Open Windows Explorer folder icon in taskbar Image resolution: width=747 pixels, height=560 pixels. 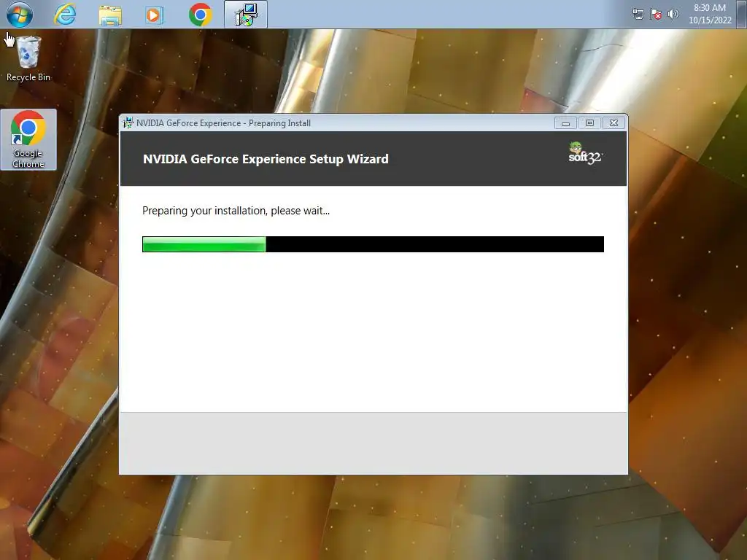tap(110, 15)
